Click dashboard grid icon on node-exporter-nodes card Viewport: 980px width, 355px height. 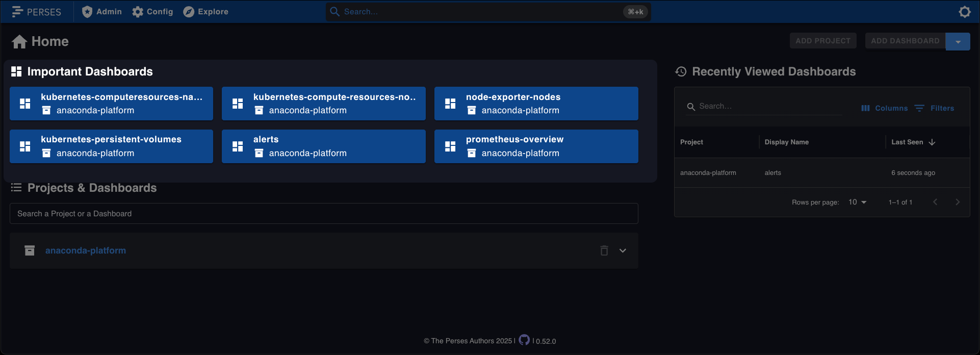(x=450, y=104)
